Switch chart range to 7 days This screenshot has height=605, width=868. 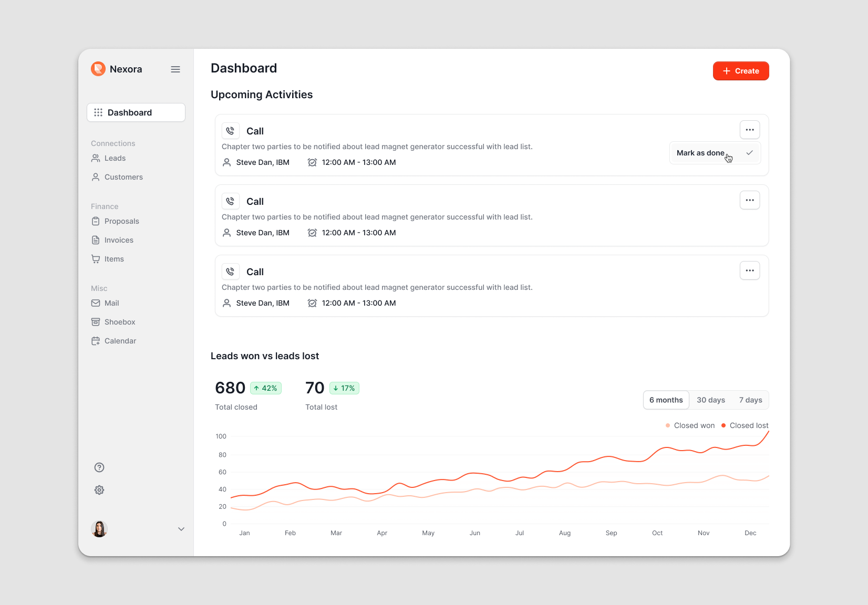(750, 400)
